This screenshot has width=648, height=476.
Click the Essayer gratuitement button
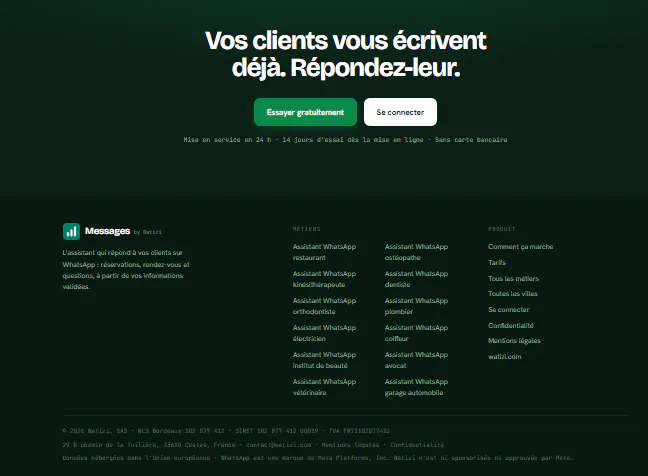click(305, 112)
